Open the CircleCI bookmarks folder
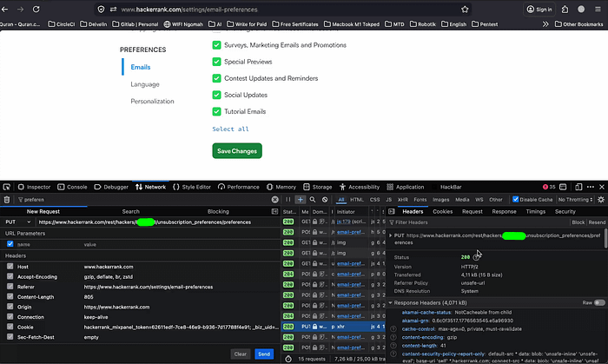 click(62, 24)
